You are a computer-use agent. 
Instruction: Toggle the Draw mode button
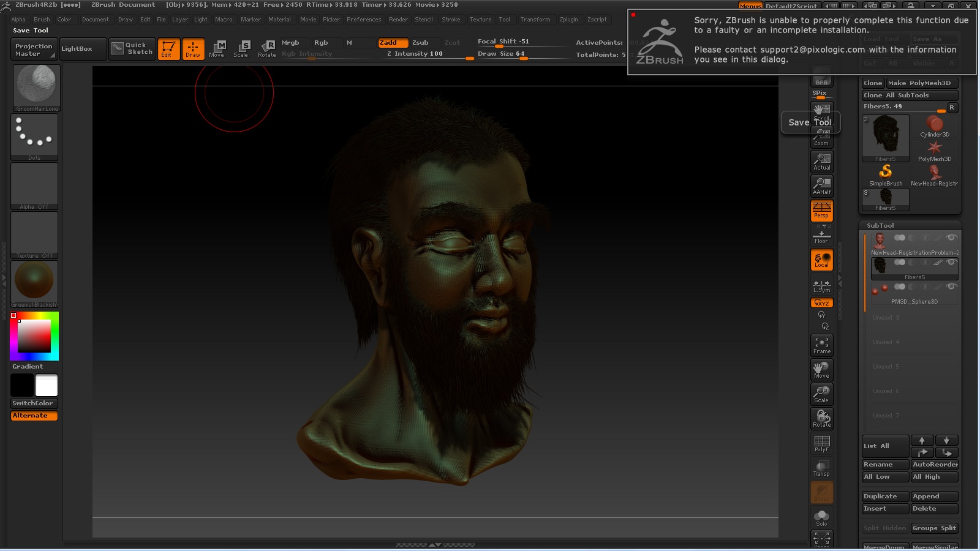click(192, 49)
